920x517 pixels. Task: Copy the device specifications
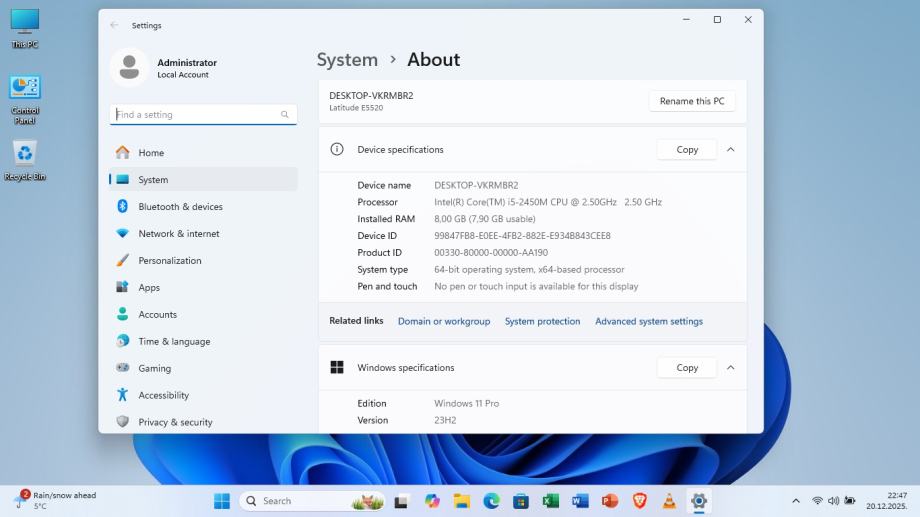point(687,150)
